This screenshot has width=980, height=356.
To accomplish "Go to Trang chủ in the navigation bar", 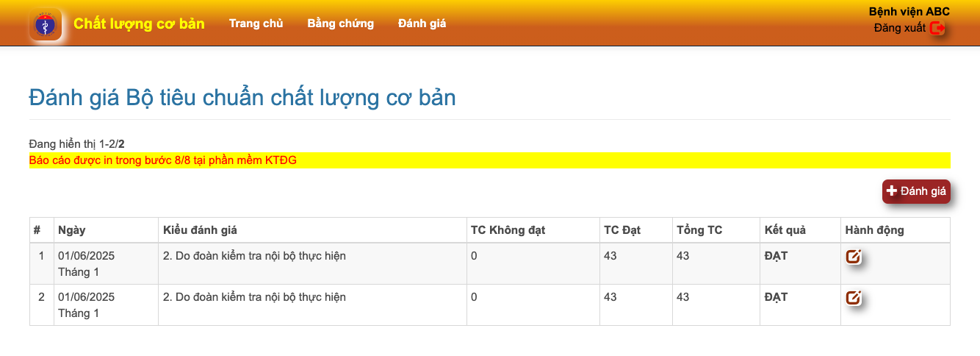I will (256, 24).
